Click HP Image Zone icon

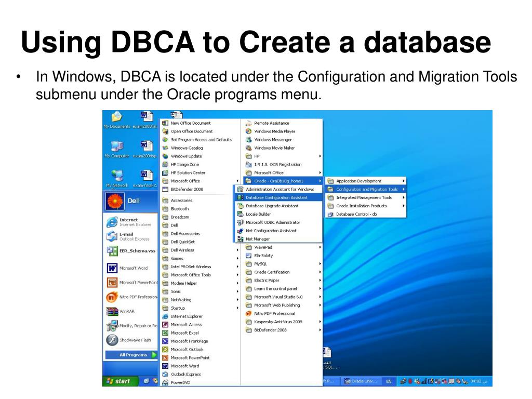(165, 165)
